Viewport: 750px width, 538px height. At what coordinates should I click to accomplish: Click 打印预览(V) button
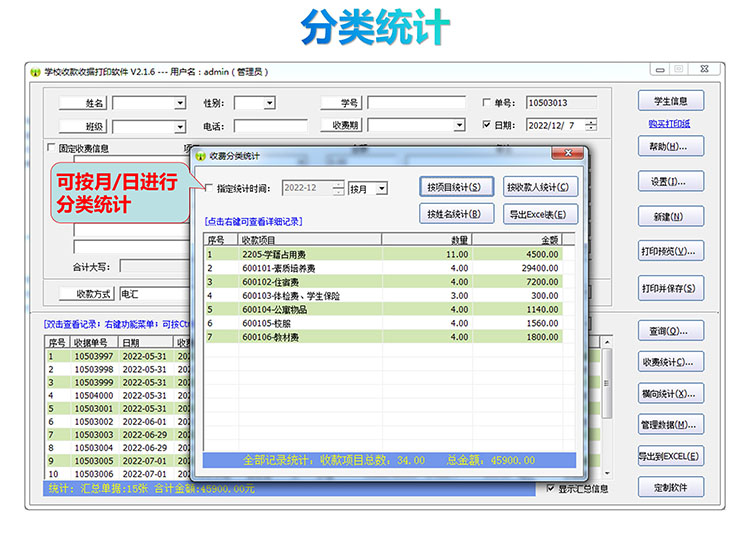click(671, 251)
